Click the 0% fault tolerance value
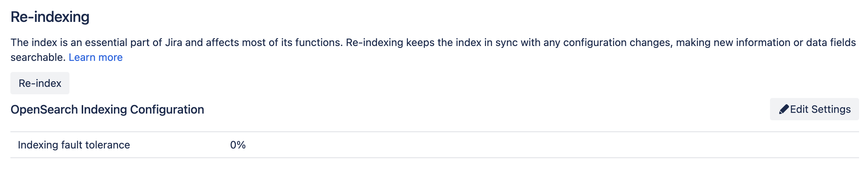 [238, 145]
